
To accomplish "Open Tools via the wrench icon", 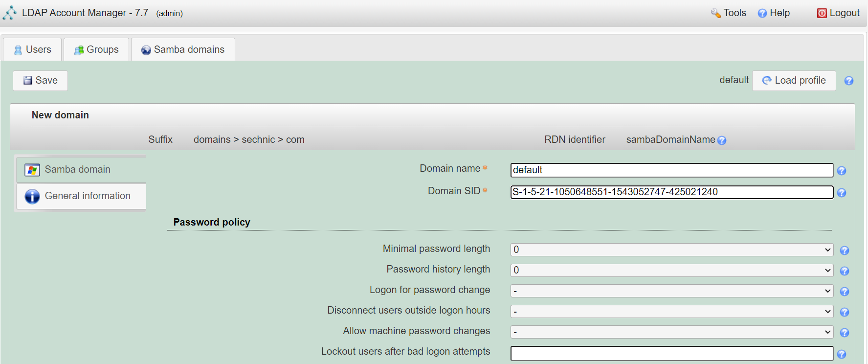I will click(715, 13).
